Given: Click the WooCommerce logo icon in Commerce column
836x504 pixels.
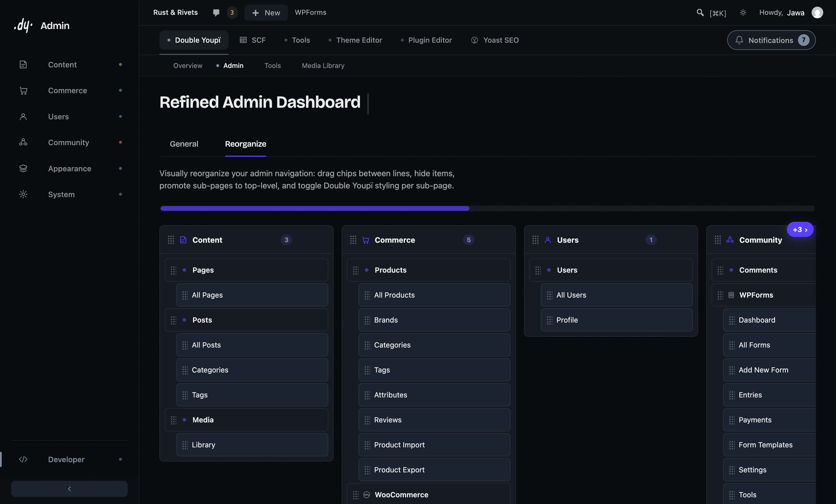Looking at the screenshot, I should (x=366, y=495).
